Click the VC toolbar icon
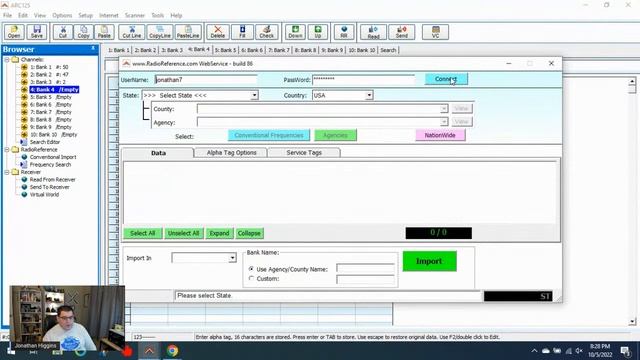The image size is (640, 360). [x=436, y=32]
